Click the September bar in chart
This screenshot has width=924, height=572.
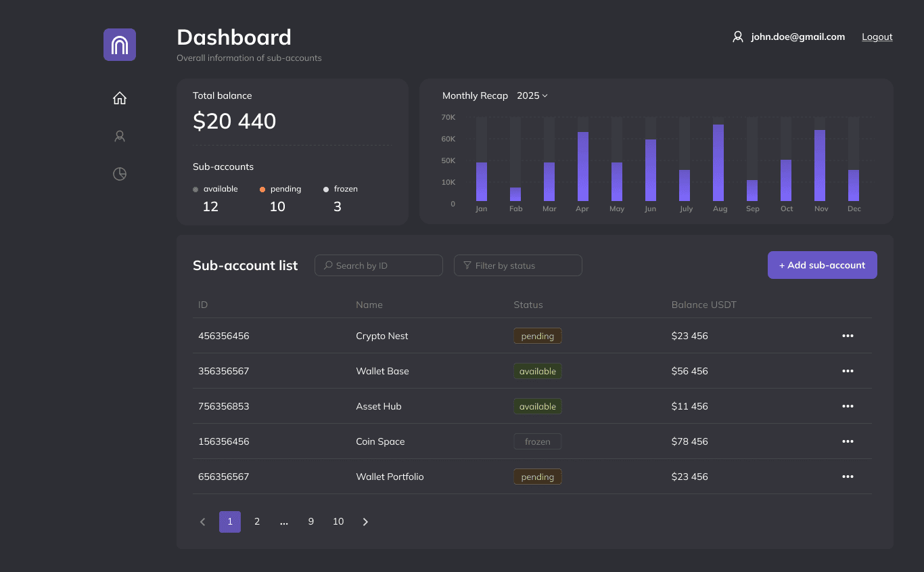coord(752,190)
